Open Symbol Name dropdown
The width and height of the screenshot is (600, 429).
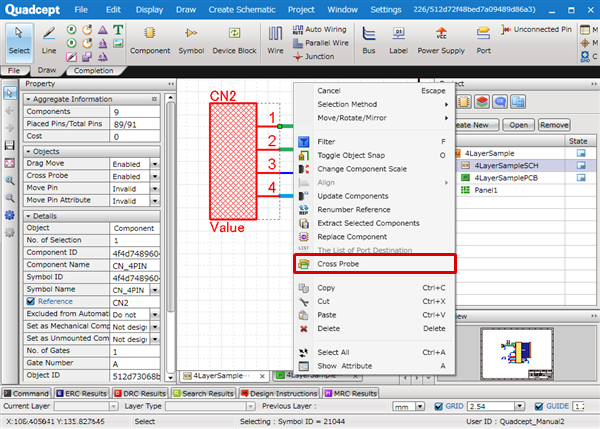point(155,290)
